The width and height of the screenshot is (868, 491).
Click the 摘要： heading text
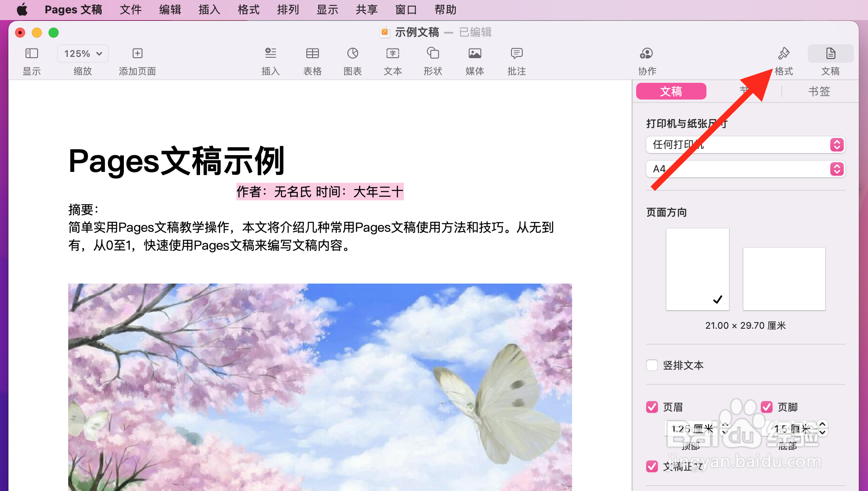click(84, 209)
